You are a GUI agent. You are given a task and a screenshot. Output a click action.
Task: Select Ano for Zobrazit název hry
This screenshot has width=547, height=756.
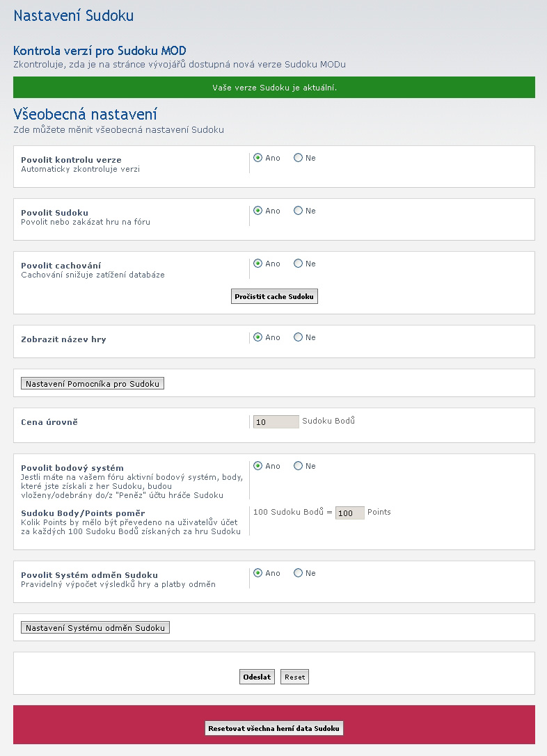coord(257,337)
